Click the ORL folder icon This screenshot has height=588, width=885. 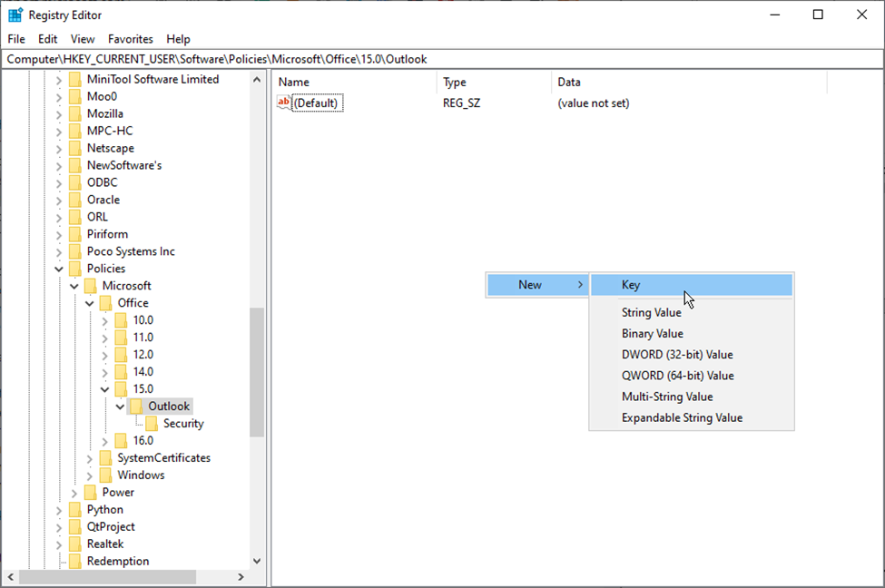(x=75, y=217)
